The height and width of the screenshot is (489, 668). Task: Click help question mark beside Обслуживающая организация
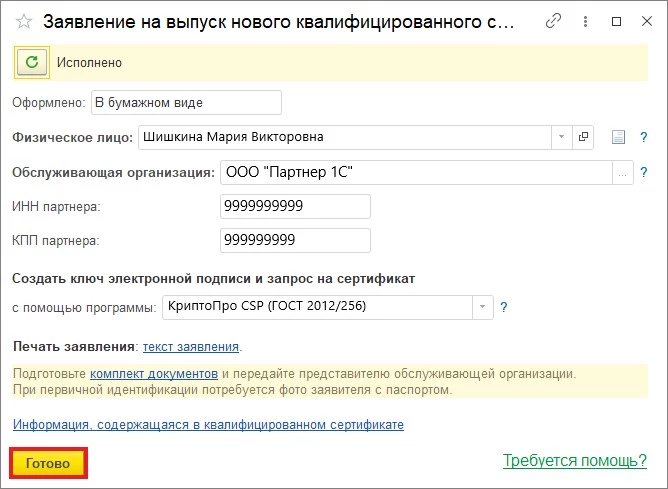[x=644, y=172]
